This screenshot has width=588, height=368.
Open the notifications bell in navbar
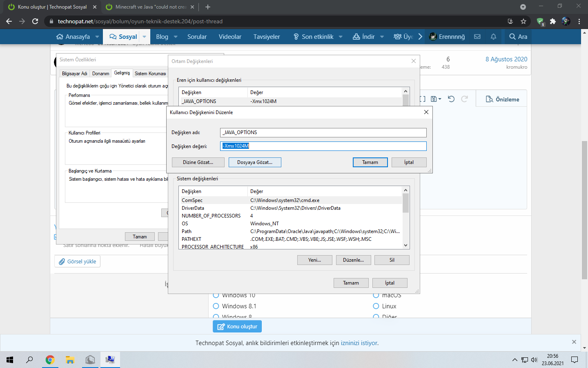click(493, 36)
